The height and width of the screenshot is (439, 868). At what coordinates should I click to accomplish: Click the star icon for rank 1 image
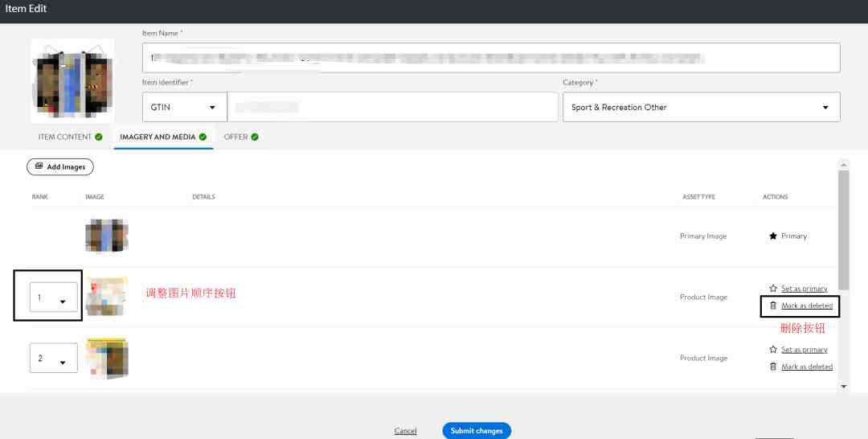773,289
